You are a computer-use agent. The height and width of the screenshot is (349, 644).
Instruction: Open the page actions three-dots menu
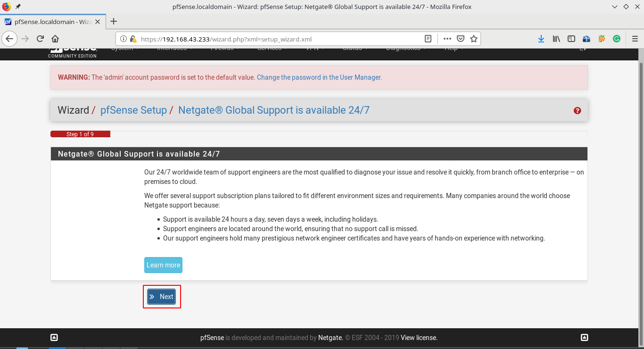[x=447, y=39]
